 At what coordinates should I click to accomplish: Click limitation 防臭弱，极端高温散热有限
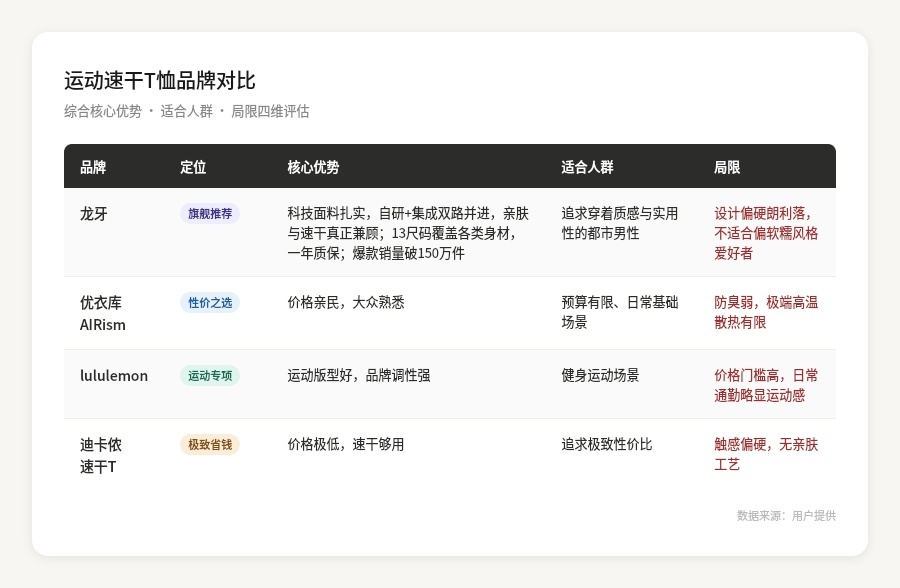(766, 312)
